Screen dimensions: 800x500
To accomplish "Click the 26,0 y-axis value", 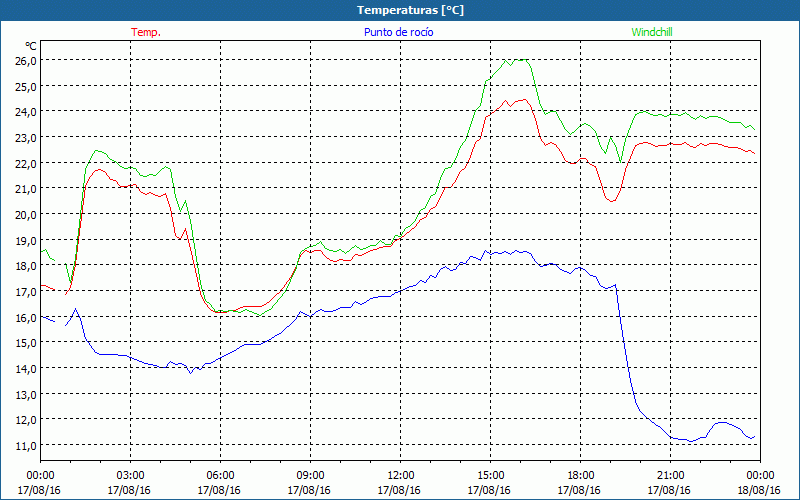I will coord(25,61).
